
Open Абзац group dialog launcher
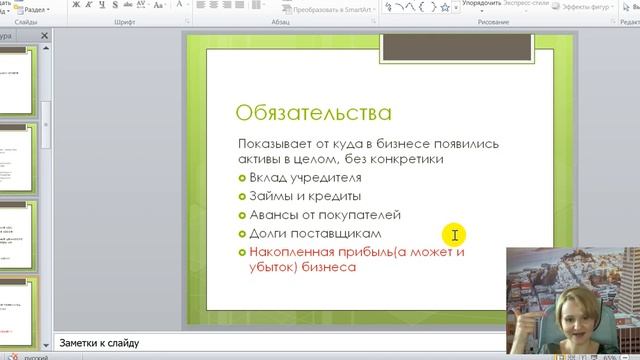pos(373,22)
